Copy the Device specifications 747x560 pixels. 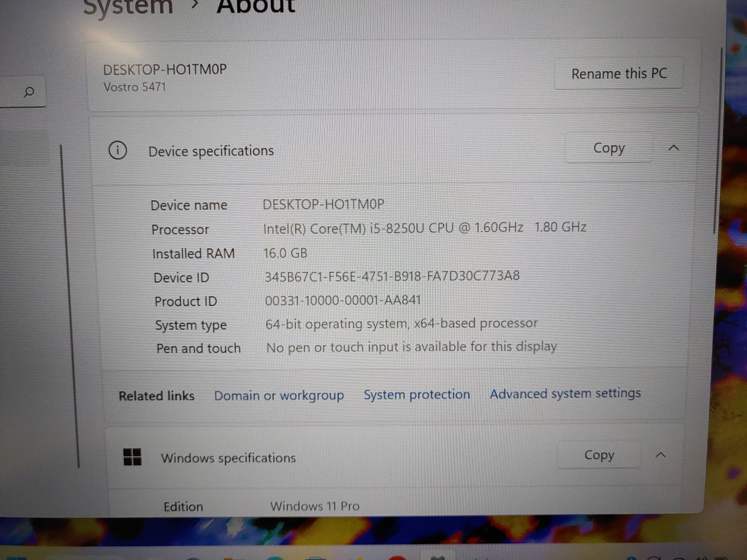tap(608, 148)
